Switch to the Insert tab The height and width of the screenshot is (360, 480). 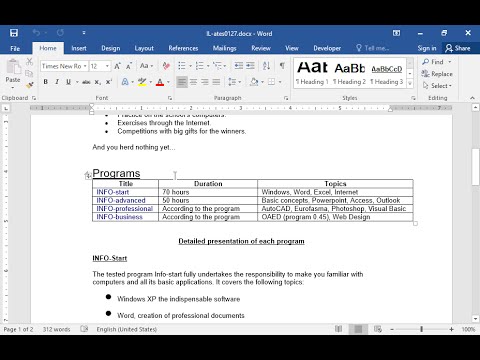79,48
